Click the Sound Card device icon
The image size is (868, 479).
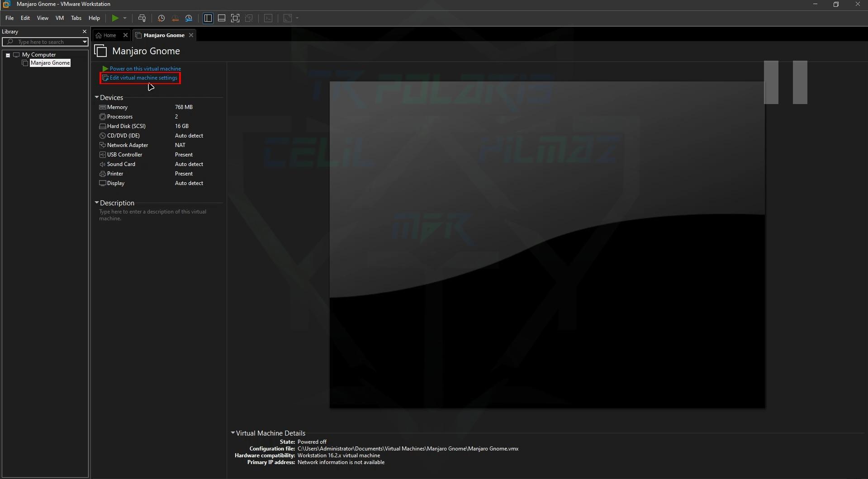tap(103, 164)
